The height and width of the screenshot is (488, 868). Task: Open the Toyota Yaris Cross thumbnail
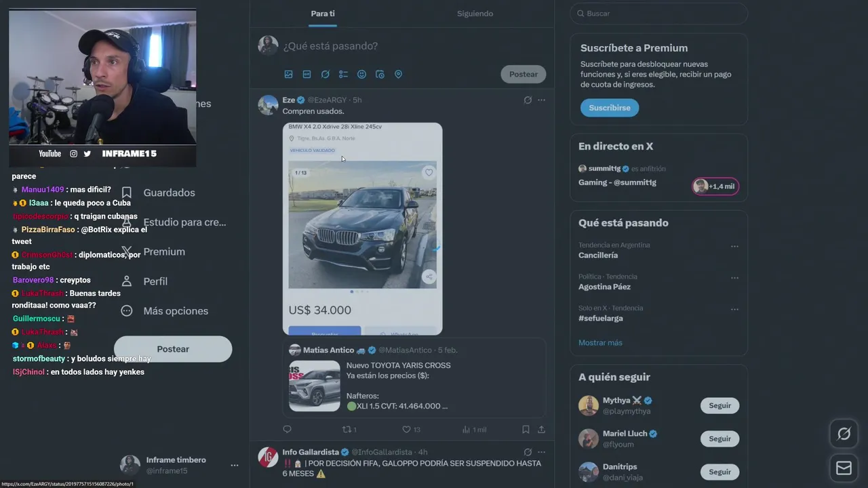[315, 386]
